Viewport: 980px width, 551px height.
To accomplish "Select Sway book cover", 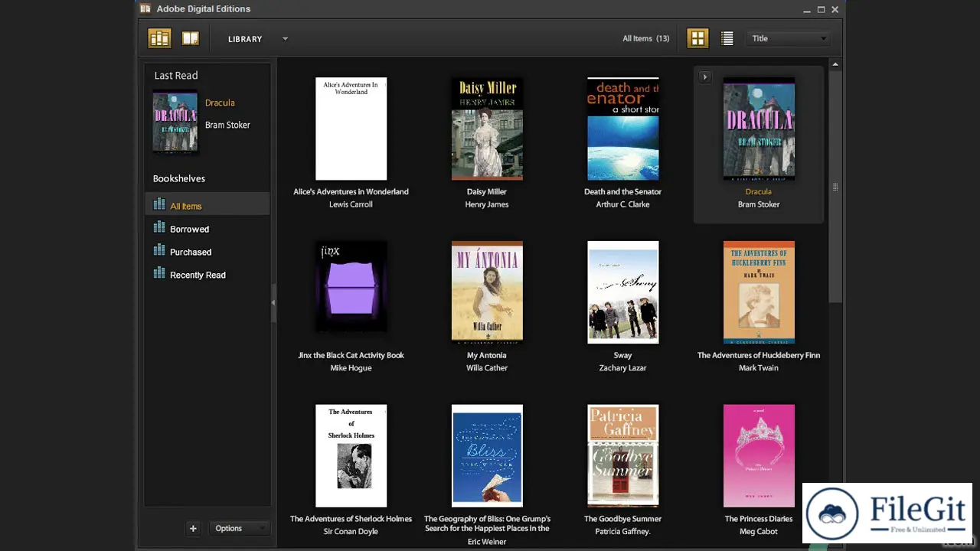I will 622,292.
